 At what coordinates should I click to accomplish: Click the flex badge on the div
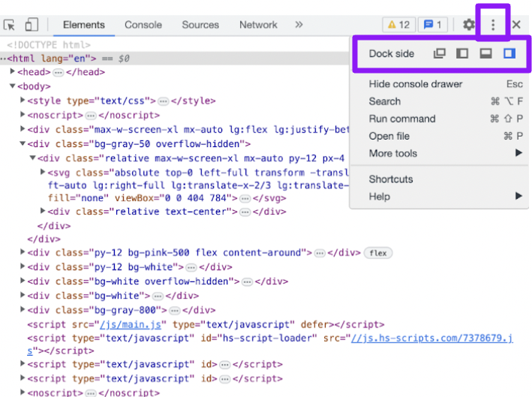[378, 253]
